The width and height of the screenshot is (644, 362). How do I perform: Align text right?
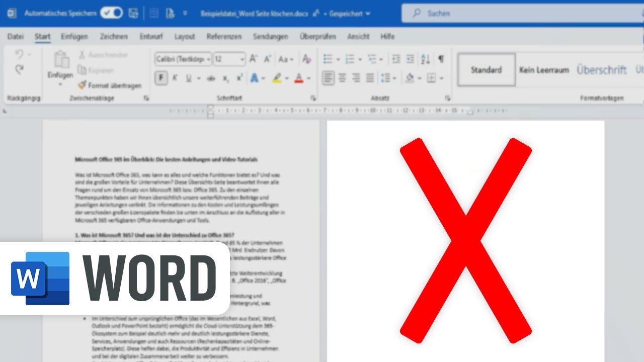click(x=356, y=78)
